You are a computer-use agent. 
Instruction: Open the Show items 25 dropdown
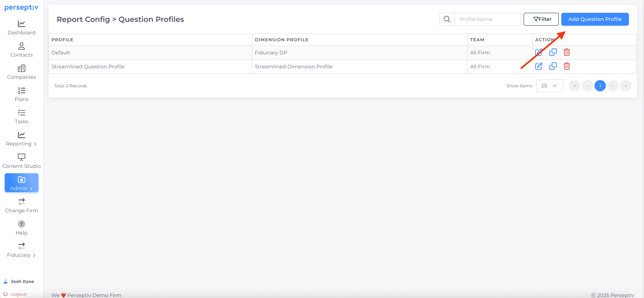tap(549, 86)
